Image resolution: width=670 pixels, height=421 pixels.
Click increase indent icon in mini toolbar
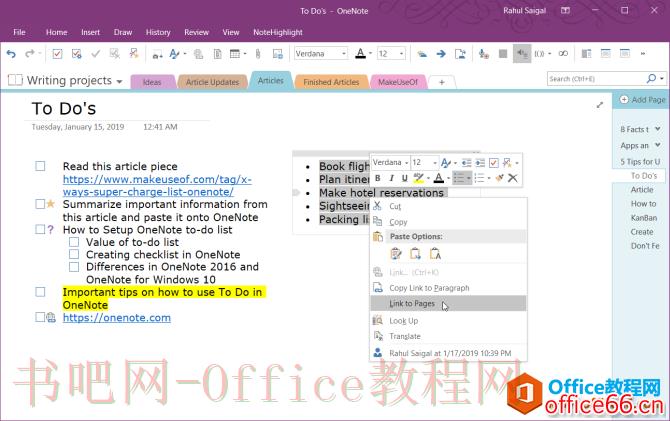click(x=480, y=163)
